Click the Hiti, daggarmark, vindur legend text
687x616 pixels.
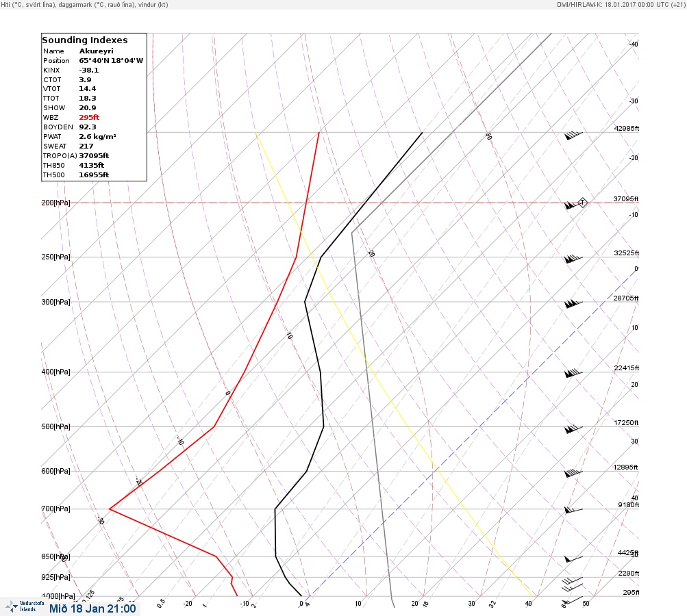(x=84, y=5)
